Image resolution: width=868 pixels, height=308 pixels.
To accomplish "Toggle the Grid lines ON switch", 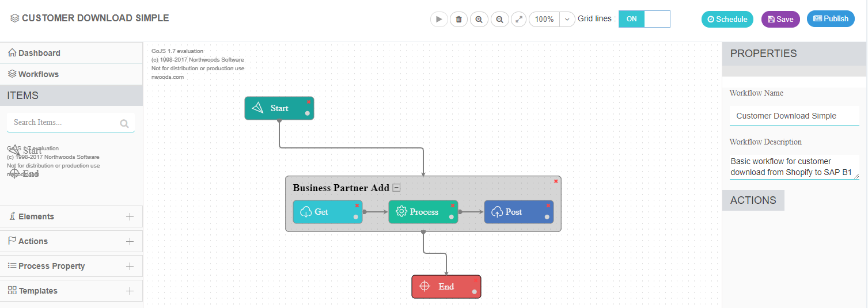I will 644,19.
